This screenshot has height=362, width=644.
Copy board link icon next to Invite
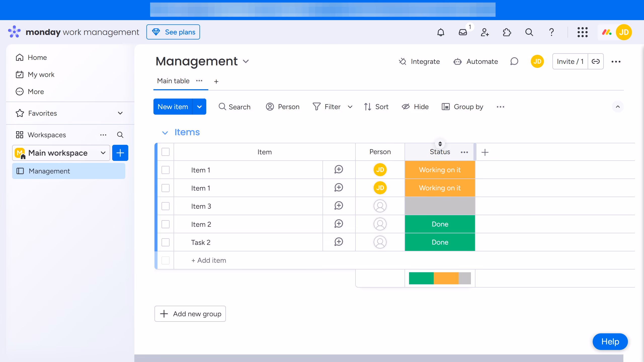pos(596,61)
